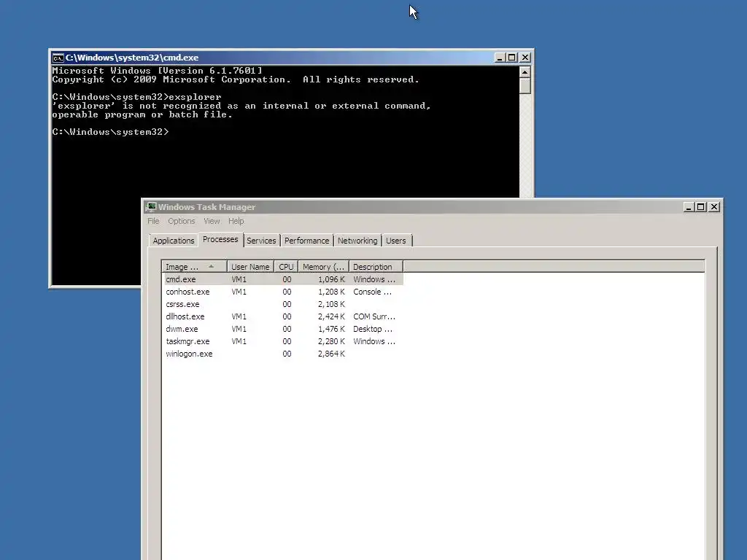
Task: Minimize the cmd.exe window
Action: click(x=499, y=58)
